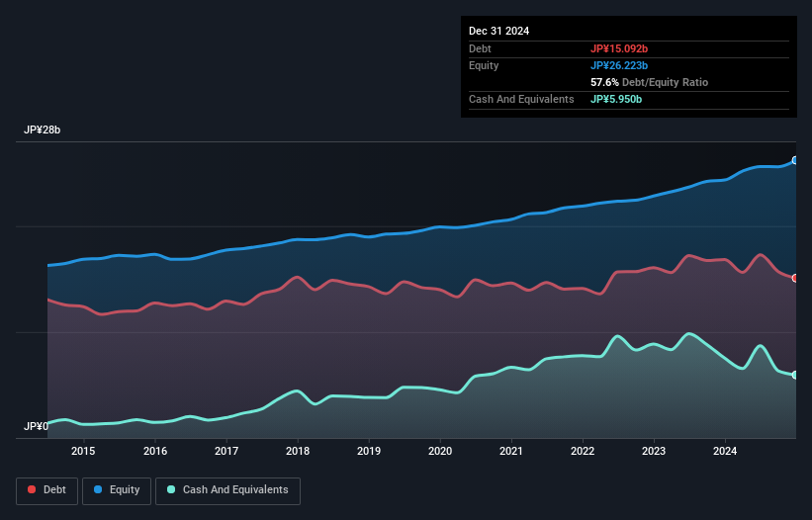
Task: Click the JP¥0 y-axis label
Action: [36, 426]
